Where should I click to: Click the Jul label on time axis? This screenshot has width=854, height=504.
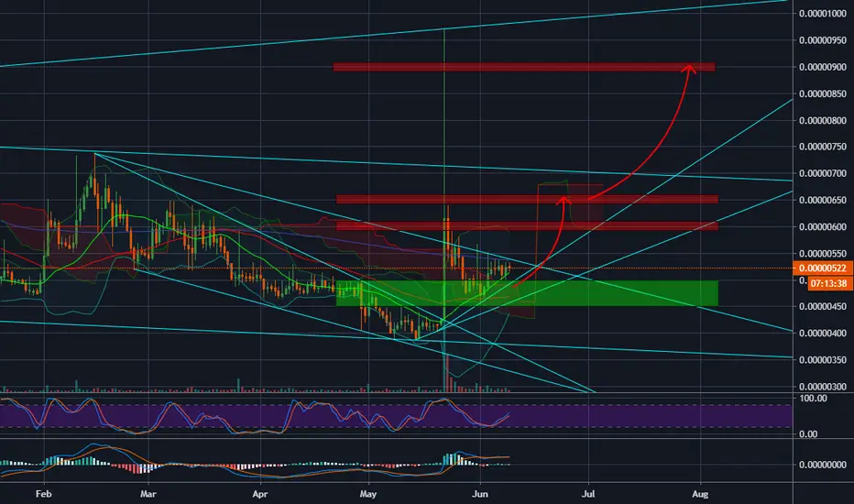pos(588,494)
